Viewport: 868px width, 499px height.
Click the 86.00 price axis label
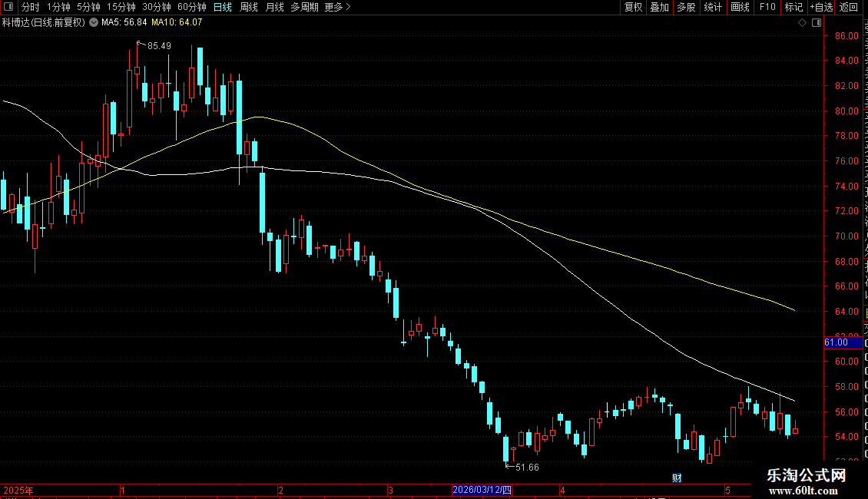pos(846,36)
